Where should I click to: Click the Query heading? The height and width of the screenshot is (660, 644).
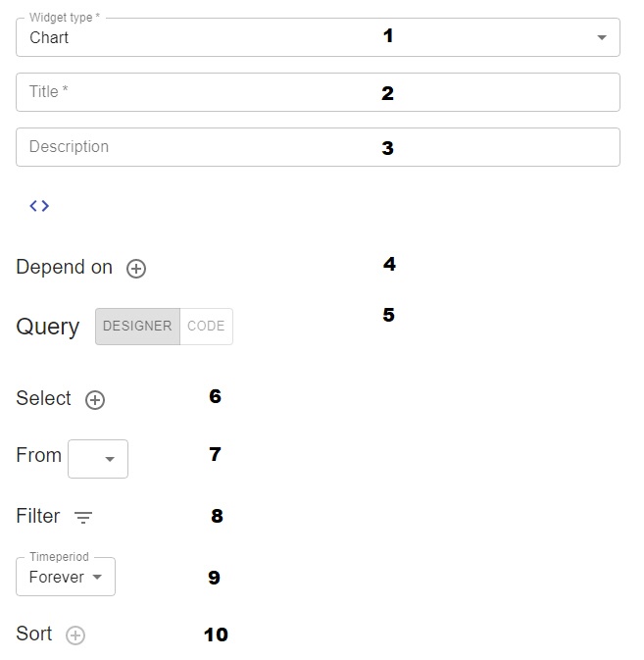47,328
